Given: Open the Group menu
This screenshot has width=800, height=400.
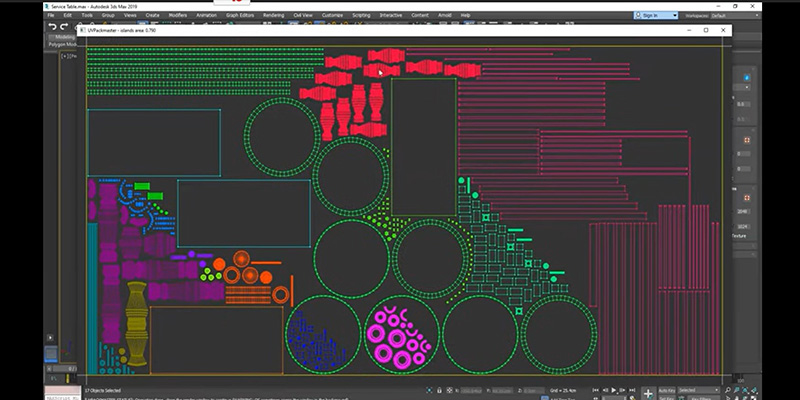Looking at the screenshot, I should pyautogui.click(x=108, y=15).
